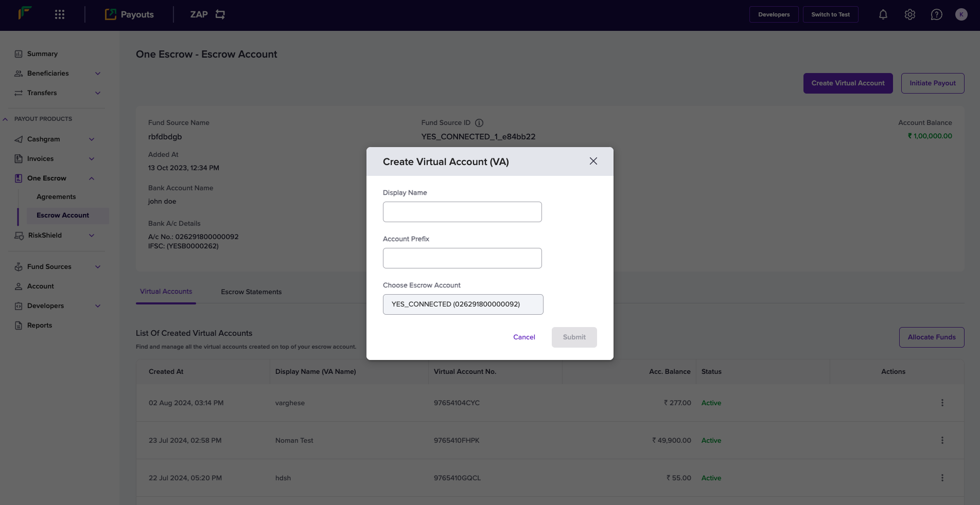Open the Account menu item
The height and width of the screenshot is (505, 980).
point(41,286)
